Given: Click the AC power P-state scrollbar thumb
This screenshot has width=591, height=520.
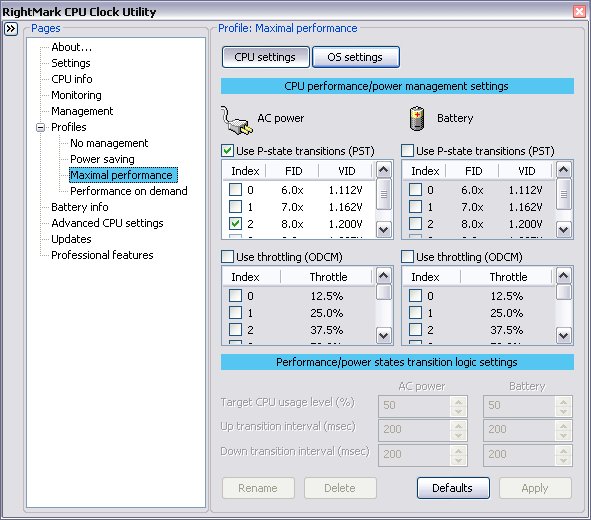Looking at the screenshot, I should coord(384,194).
